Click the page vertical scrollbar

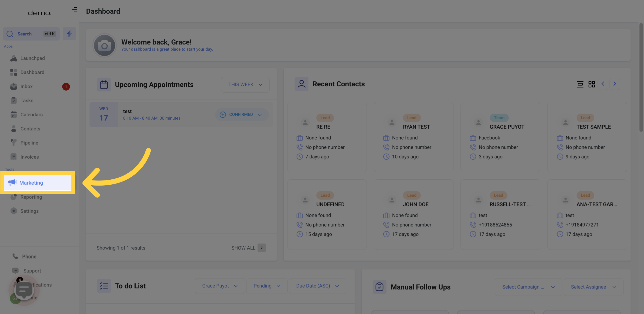(x=641, y=77)
